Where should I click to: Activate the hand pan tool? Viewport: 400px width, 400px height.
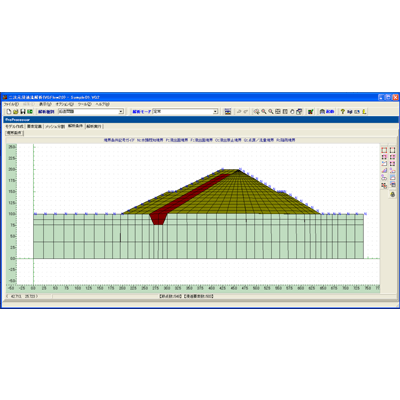point(292,112)
